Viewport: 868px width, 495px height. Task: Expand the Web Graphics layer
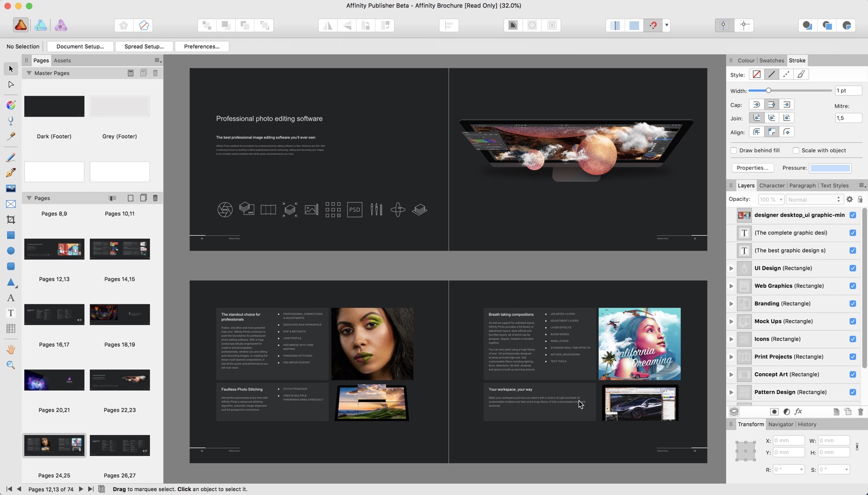tap(731, 286)
